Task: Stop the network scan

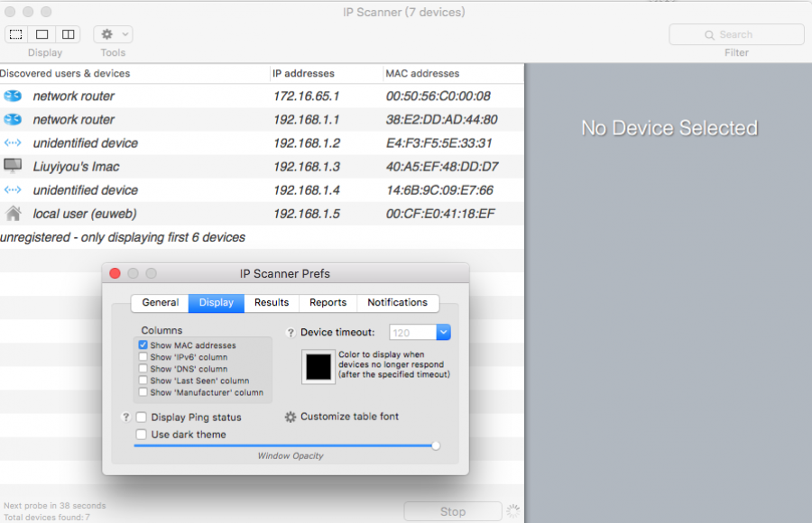Action: [x=453, y=511]
